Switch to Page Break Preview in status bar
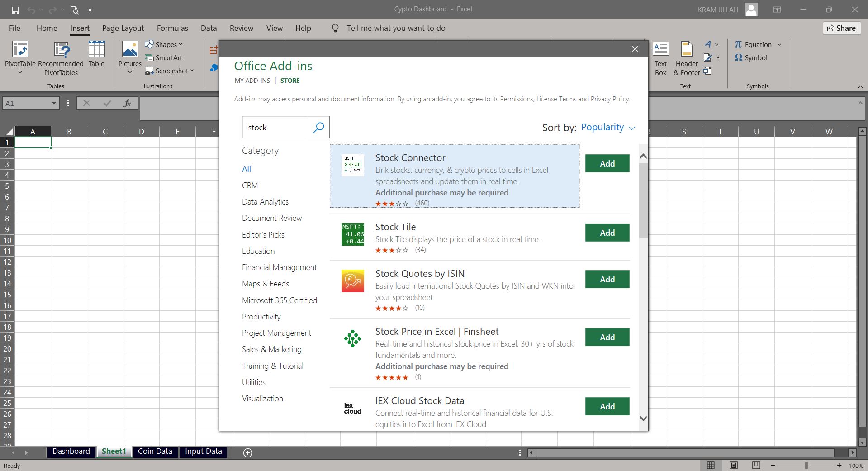 coord(756,466)
